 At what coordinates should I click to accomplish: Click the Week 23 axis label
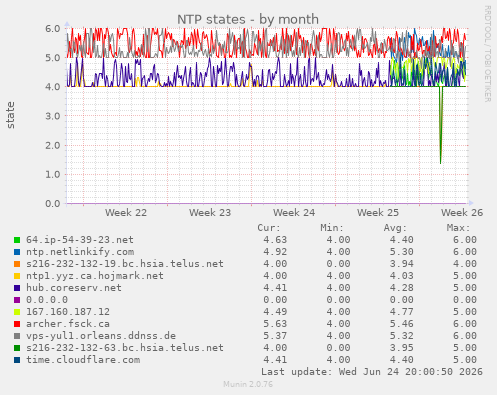coord(210,213)
